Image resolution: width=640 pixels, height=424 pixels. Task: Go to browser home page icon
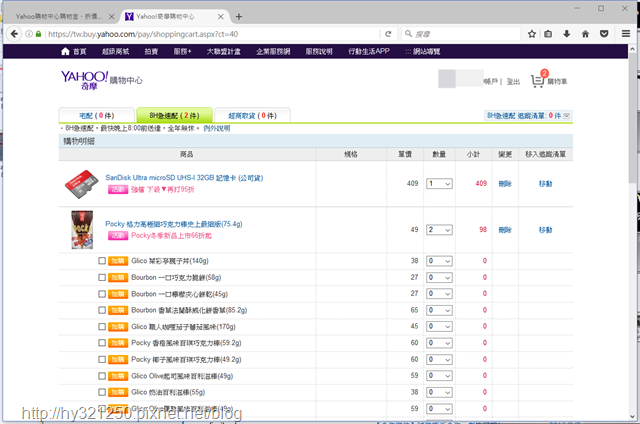(585, 34)
